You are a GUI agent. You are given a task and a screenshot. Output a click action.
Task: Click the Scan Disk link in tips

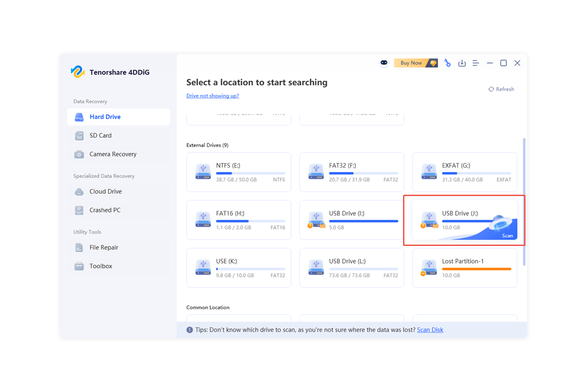click(430, 330)
